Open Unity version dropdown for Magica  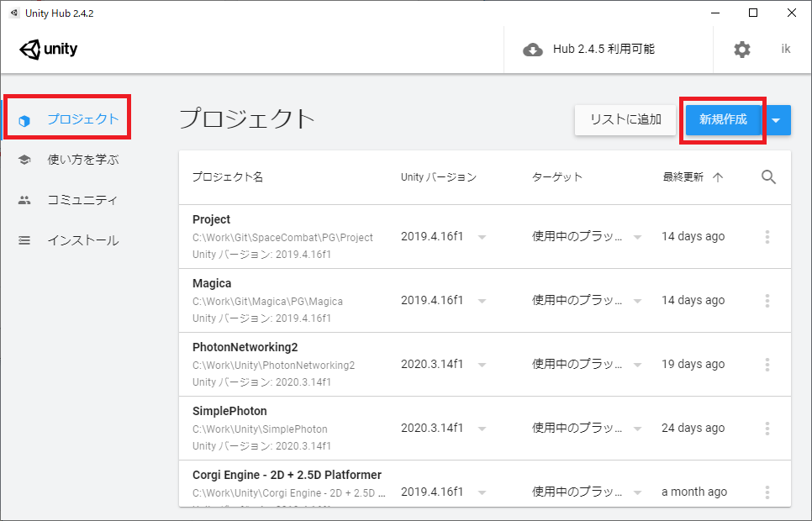[482, 301]
